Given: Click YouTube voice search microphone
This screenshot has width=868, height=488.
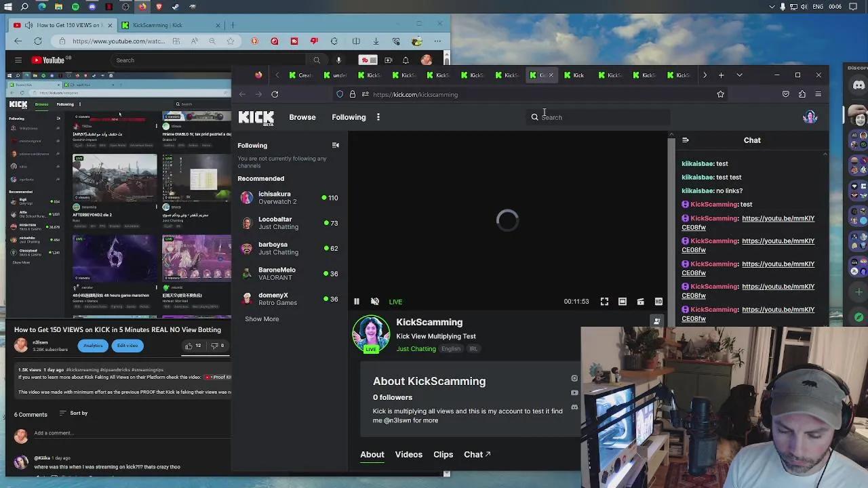Looking at the screenshot, I should point(338,60).
